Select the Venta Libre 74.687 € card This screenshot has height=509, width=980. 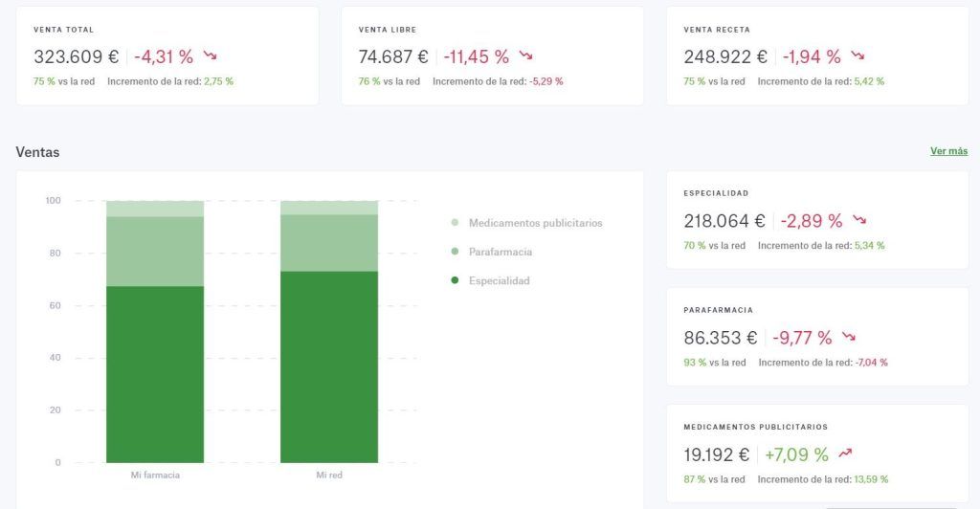point(493,56)
